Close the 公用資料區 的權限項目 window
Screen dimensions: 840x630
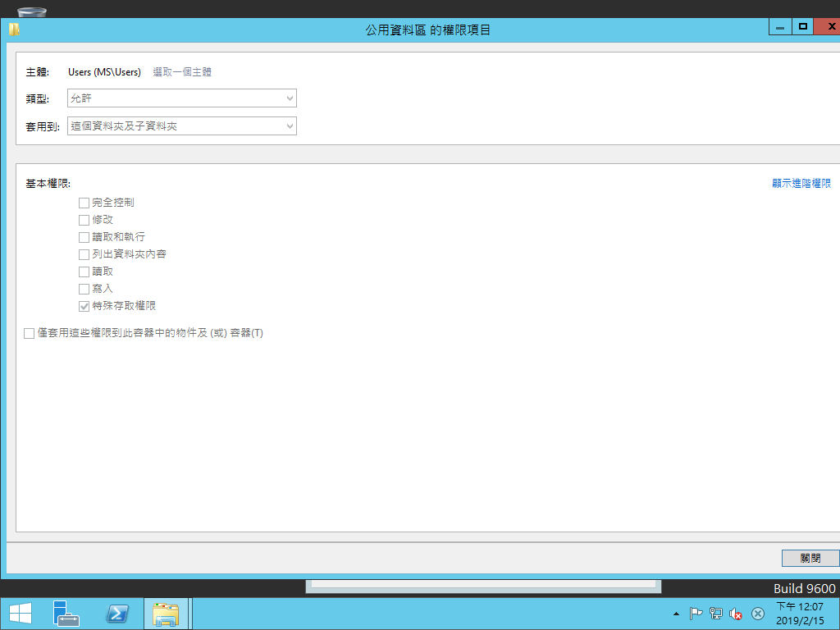coord(829,27)
